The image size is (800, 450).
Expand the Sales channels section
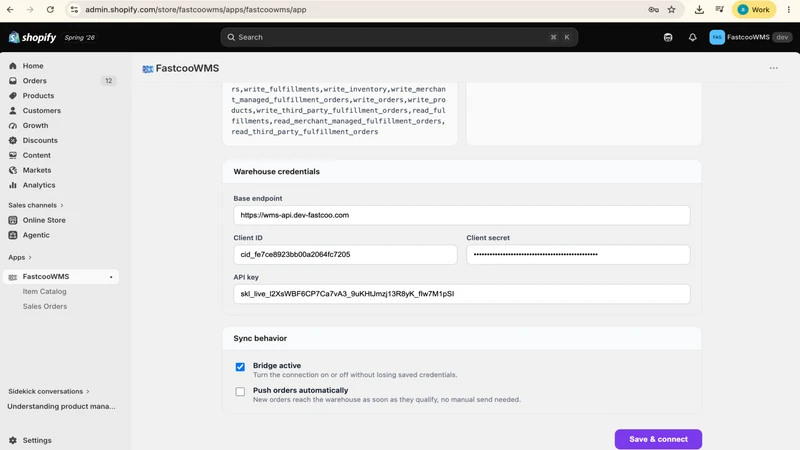(x=36, y=205)
